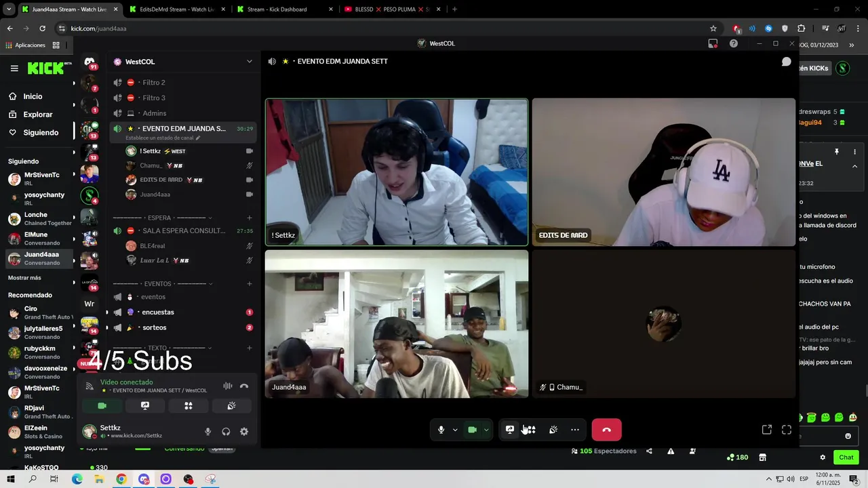Toggle camera in voice connected panel

tap(102, 406)
